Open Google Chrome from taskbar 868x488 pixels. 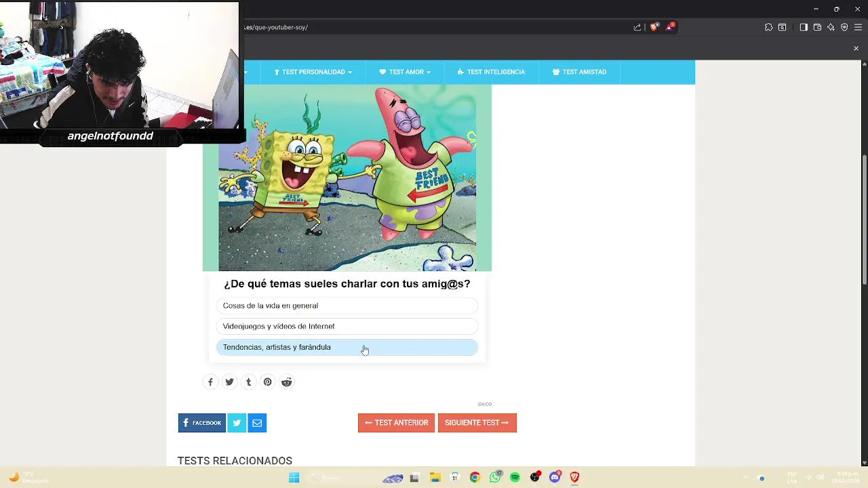click(475, 478)
